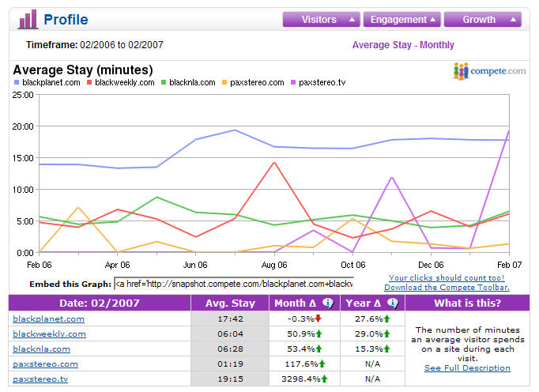Viewport: 539px width, 392px height.
Task: Open the blackplanet.com link in table
Action: point(48,318)
